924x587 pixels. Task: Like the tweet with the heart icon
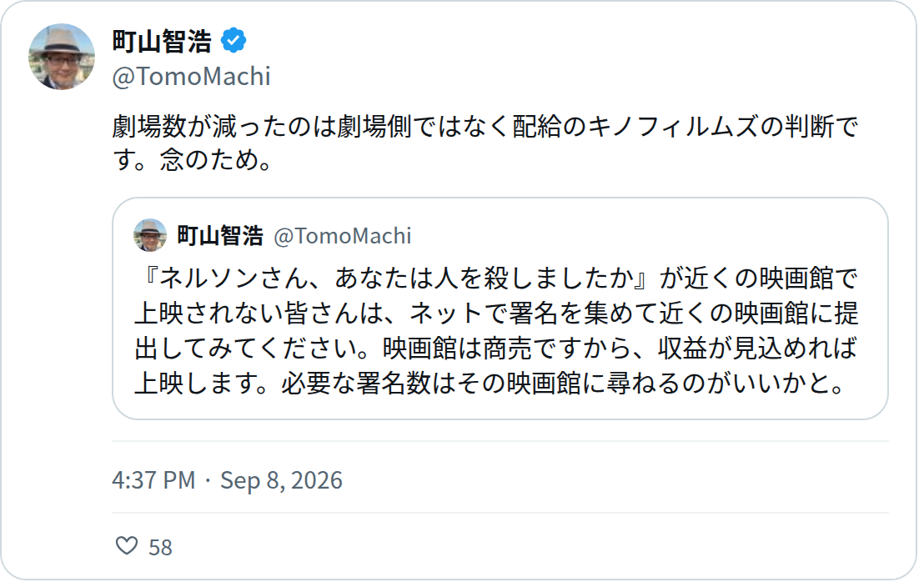126,546
